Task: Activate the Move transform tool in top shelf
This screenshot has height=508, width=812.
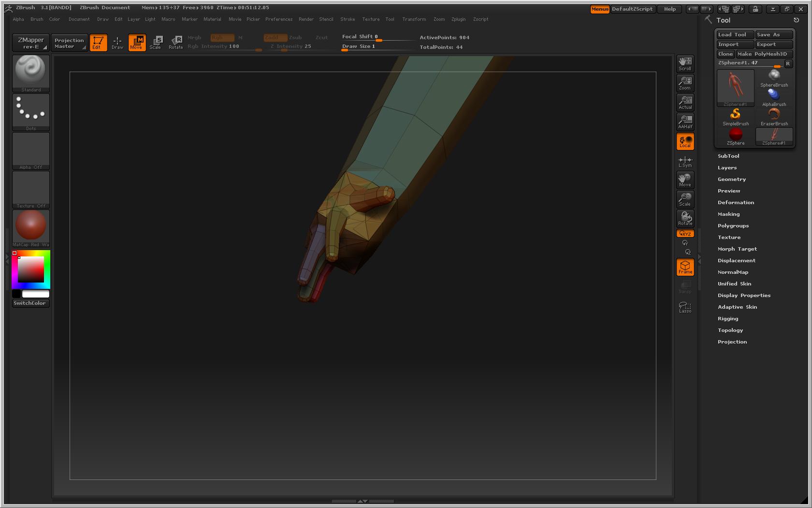Action: point(137,43)
